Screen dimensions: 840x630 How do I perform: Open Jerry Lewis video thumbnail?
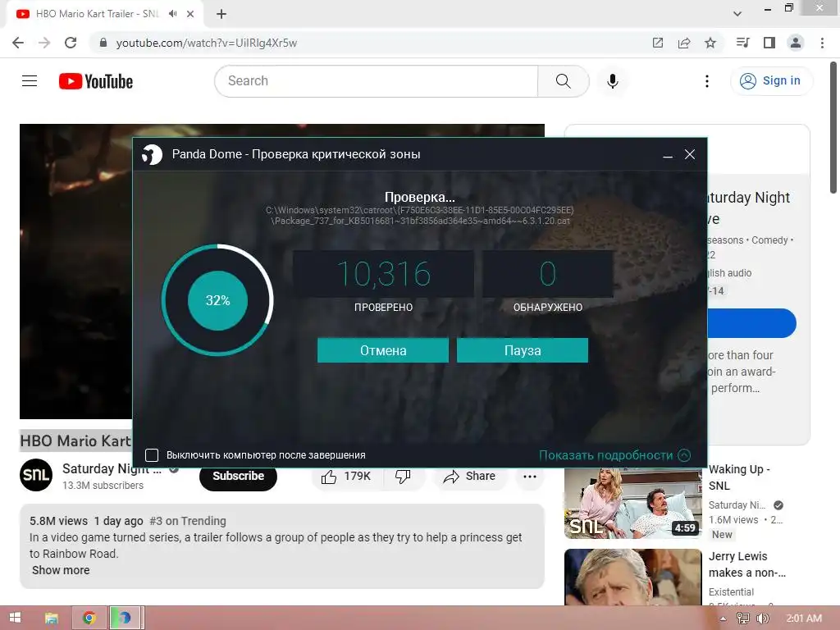pos(632,577)
